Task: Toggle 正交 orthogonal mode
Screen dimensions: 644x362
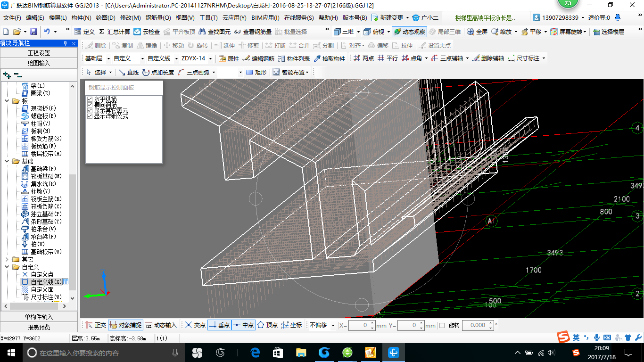Action: coord(96,325)
